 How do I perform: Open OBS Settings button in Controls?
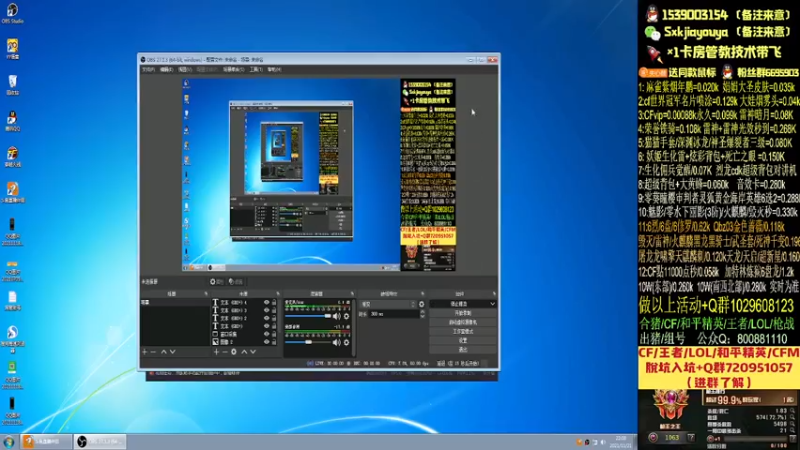click(463, 341)
